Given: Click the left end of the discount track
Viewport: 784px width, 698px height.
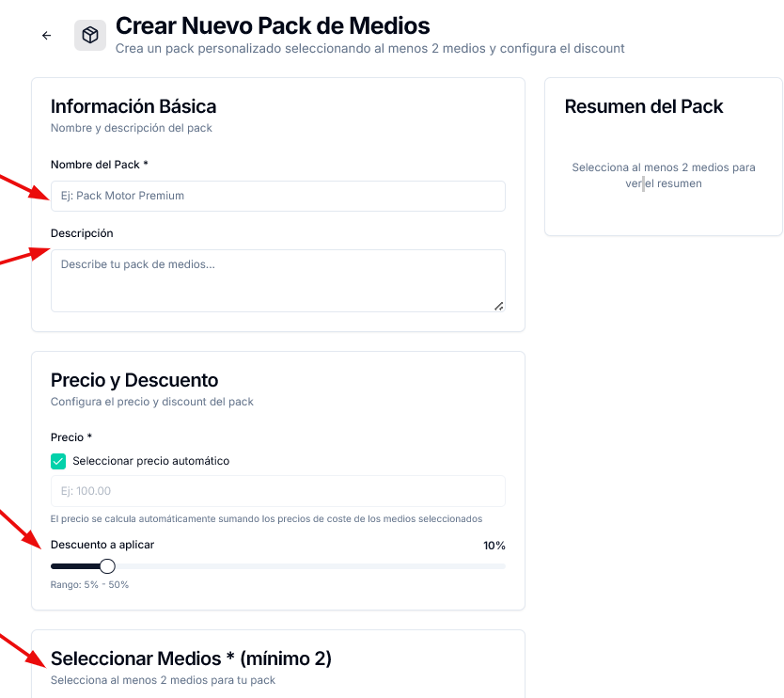Looking at the screenshot, I should 54,565.
